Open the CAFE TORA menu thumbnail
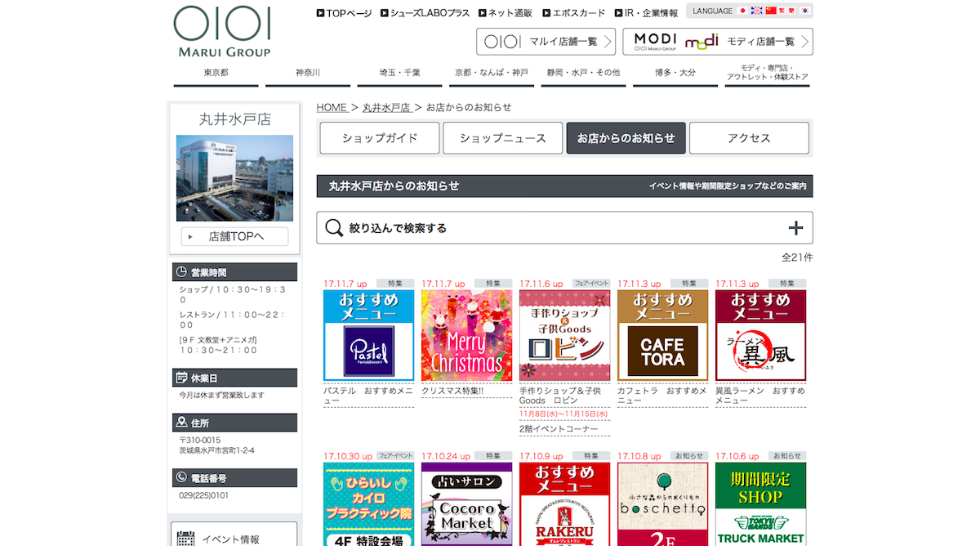Screen dimensions: 980x546 click(x=663, y=335)
